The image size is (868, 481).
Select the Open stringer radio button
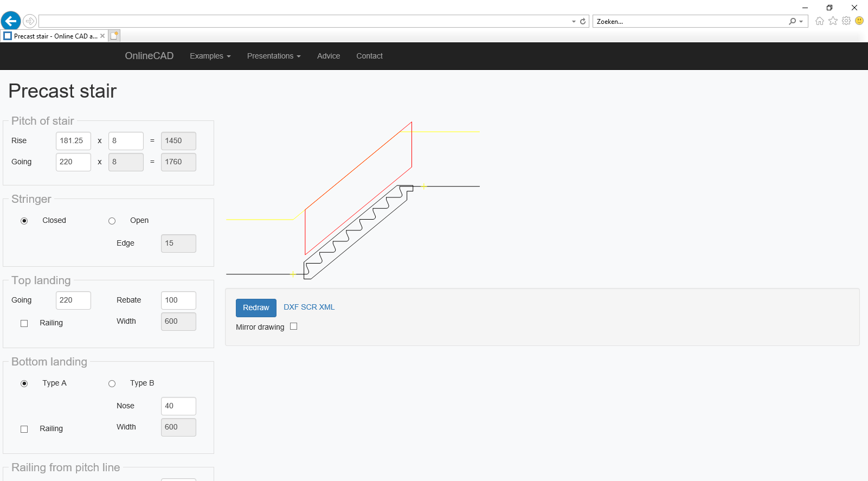coord(112,221)
